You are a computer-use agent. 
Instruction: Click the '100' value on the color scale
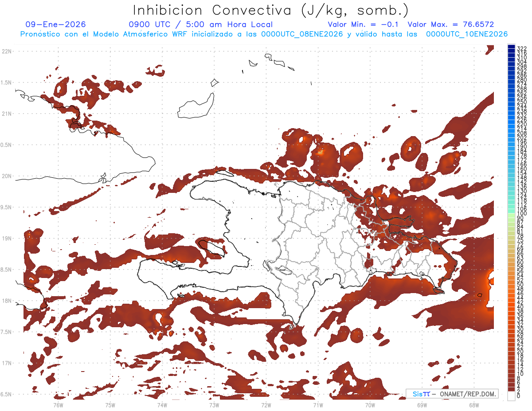pos(522,213)
